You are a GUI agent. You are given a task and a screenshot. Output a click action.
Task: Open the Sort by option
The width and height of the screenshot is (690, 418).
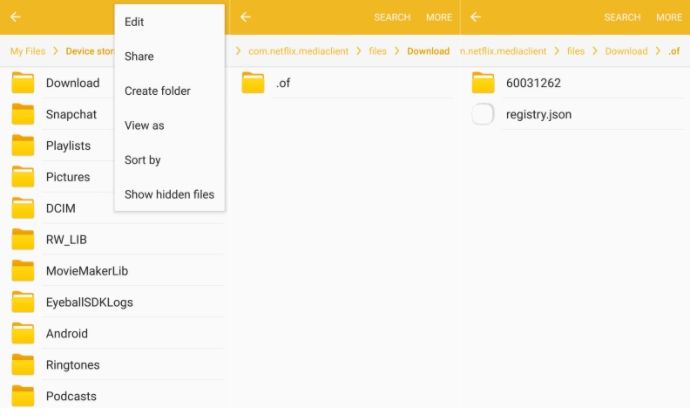pos(143,160)
